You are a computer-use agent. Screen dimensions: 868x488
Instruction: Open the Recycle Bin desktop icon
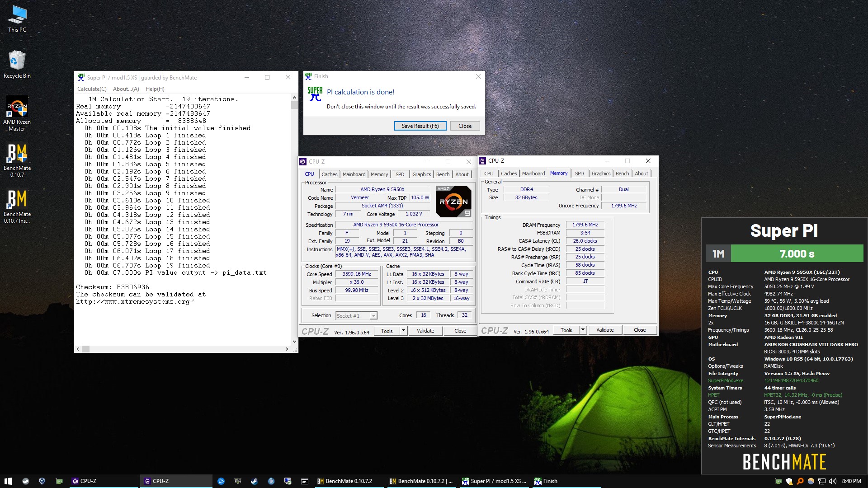click(17, 65)
